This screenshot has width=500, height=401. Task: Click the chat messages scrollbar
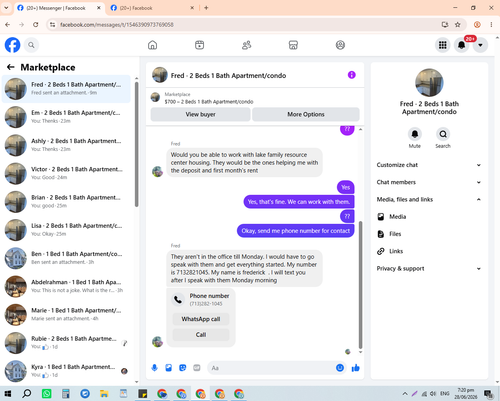coord(360,284)
